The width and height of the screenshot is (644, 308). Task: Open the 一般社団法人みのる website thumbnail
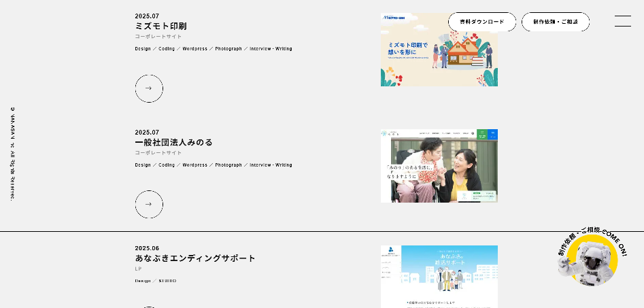tap(439, 166)
